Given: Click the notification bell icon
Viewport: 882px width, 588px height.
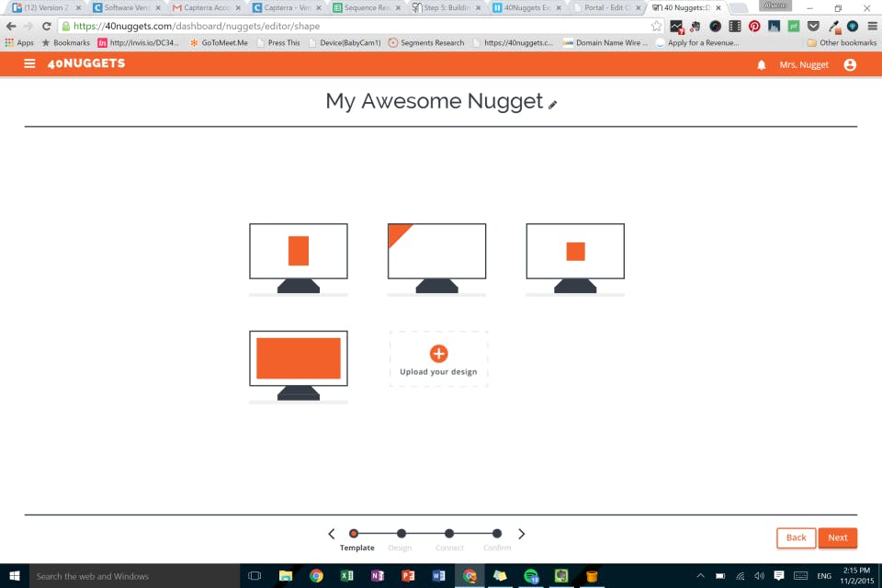Looking at the screenshot, I should pyautogui.click(x=761, y=64).
